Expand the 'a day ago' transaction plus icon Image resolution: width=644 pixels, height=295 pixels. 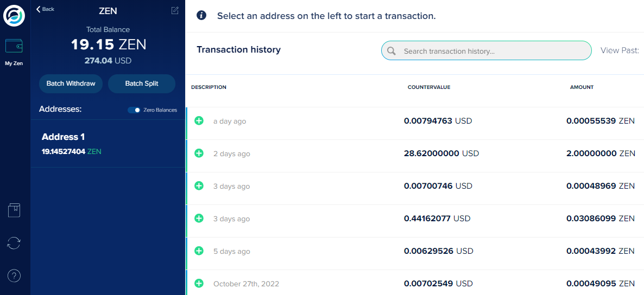199,120
